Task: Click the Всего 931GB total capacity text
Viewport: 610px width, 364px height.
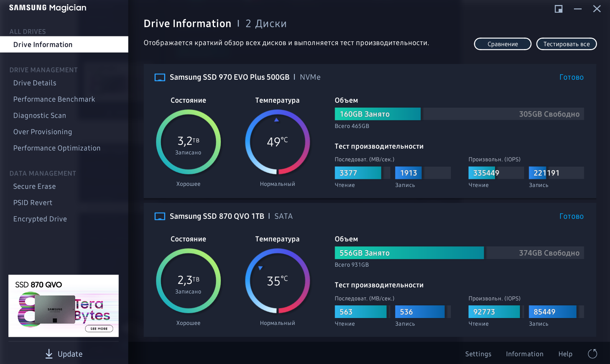Action: 352,265
